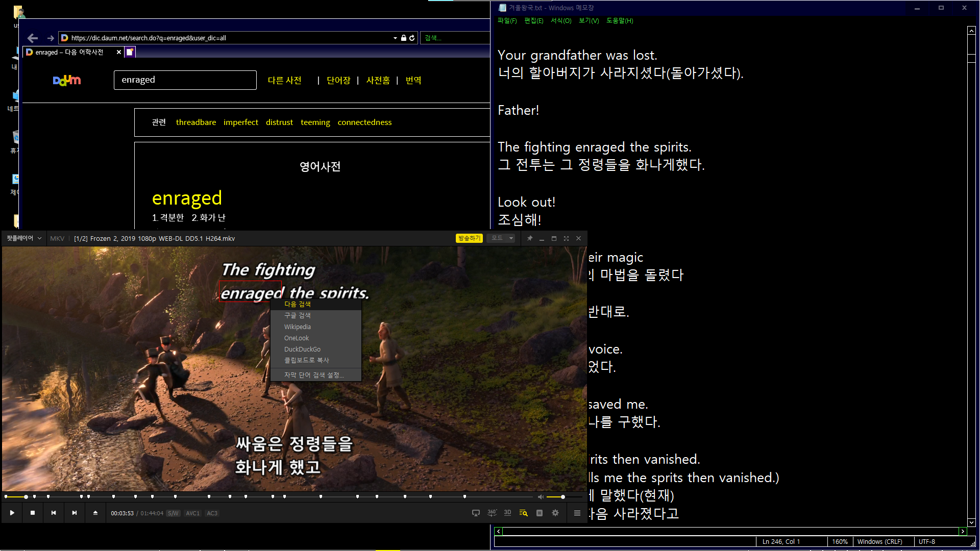Toggle 3D video mode icon
This screenshot has height=551, width=980.
coord(507,513)
